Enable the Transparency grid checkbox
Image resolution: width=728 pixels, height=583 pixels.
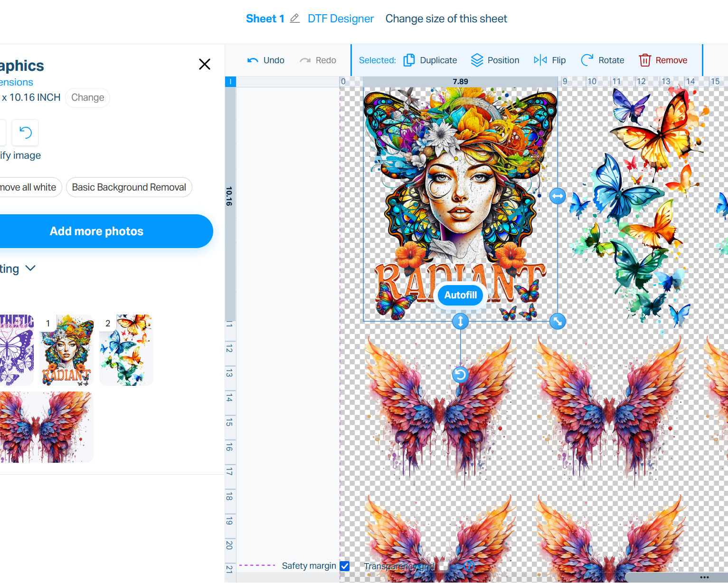pos(444,566)
